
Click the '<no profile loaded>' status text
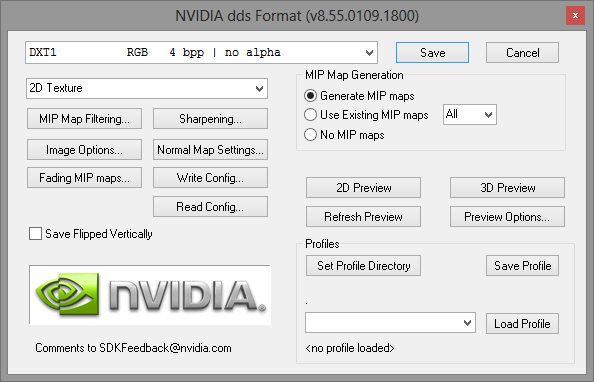(x=350, y=348)
